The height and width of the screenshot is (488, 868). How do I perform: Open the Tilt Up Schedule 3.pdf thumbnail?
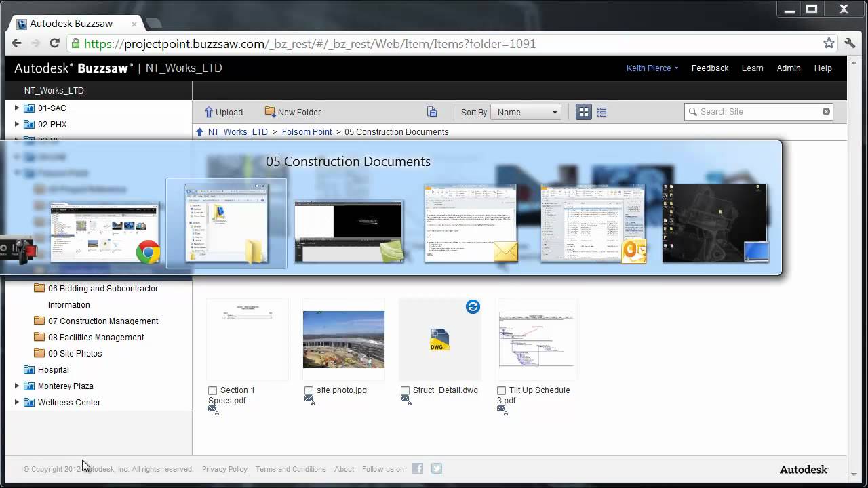(x=536, y=339)
